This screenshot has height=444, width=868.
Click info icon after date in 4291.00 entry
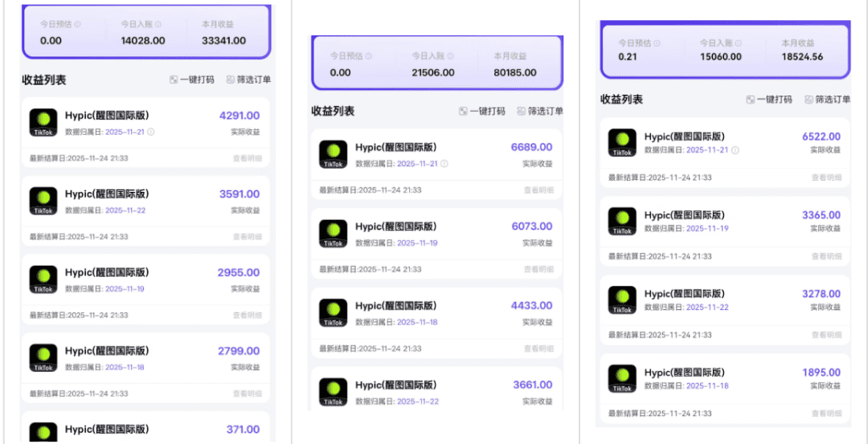(151, 132)
